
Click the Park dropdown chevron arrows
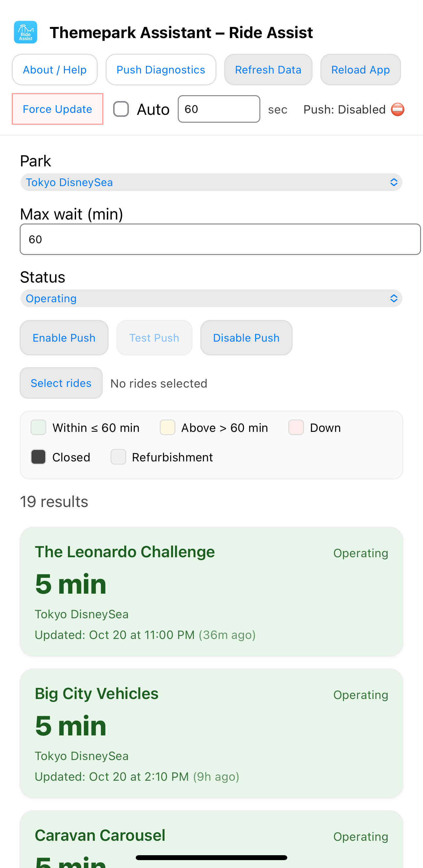point(393,182)
